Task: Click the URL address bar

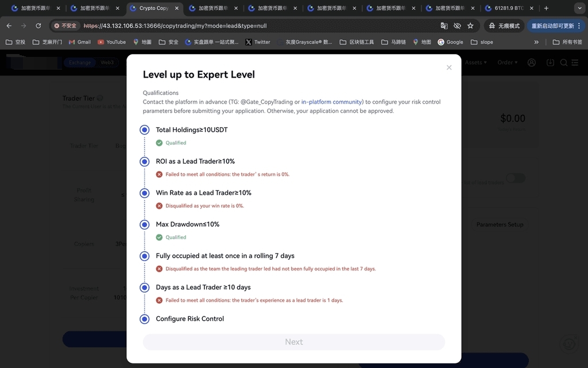Action: (258, 26)
